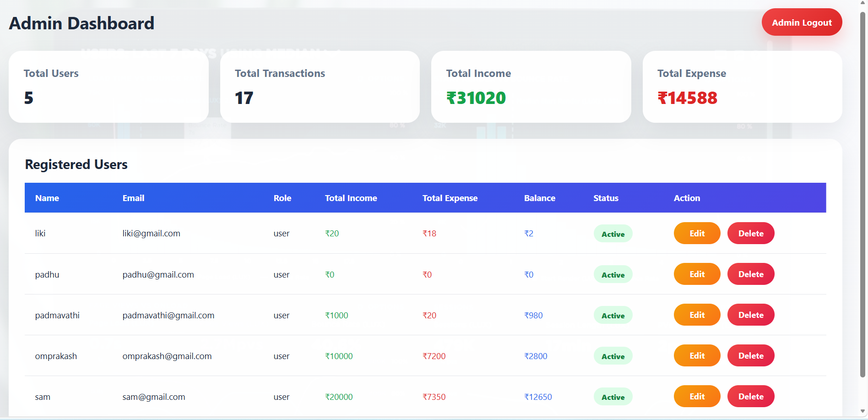Delete the user sam
This screenshot has width=868, height=420.
point(751,396)
